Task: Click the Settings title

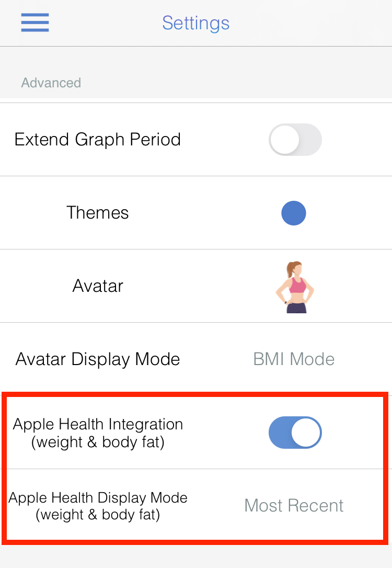Action: point(196,23)
